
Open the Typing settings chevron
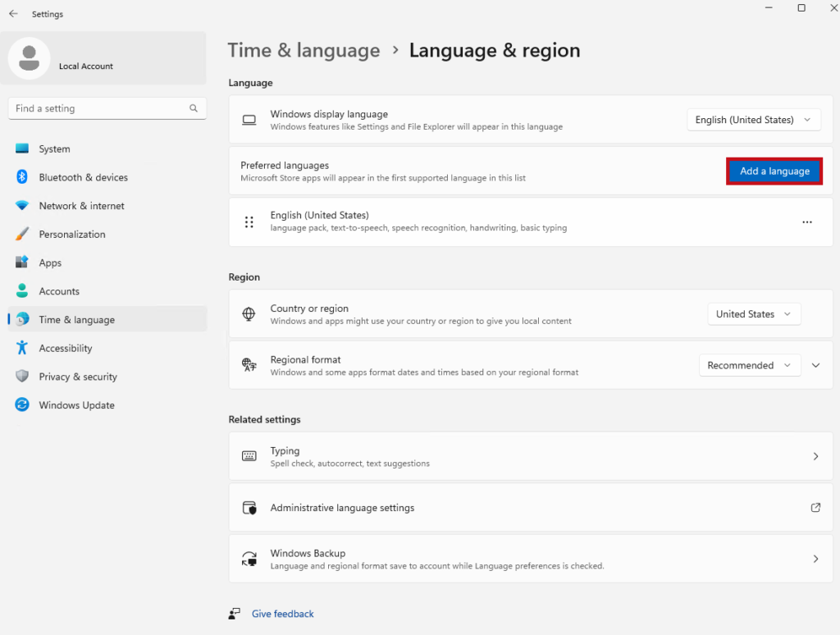click(815, 456)
